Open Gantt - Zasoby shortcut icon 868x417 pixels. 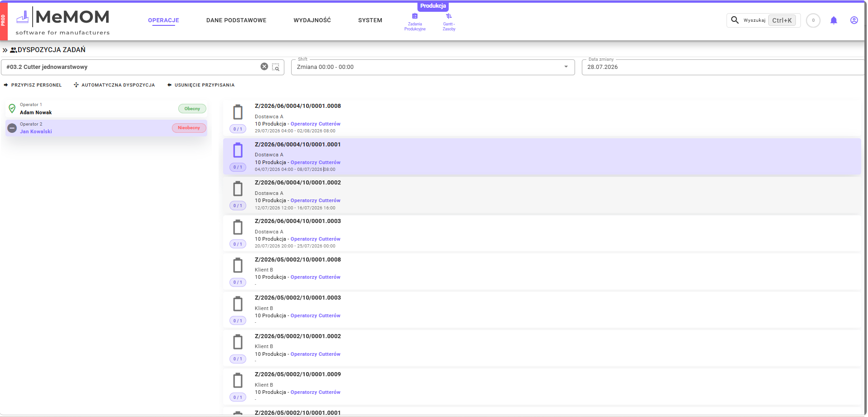(449, 16)
